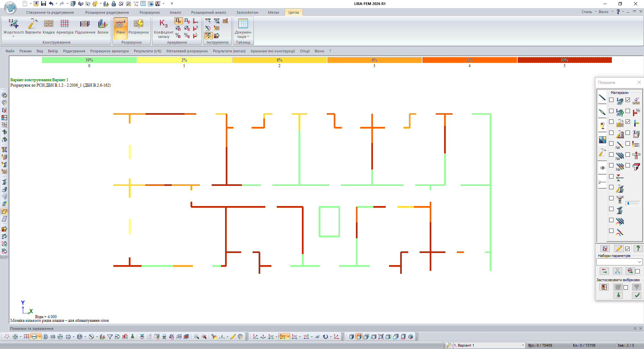The image size is (644, 349).
Task: Open the Варіант 1 status bar combo box
Action: (523, 345)
